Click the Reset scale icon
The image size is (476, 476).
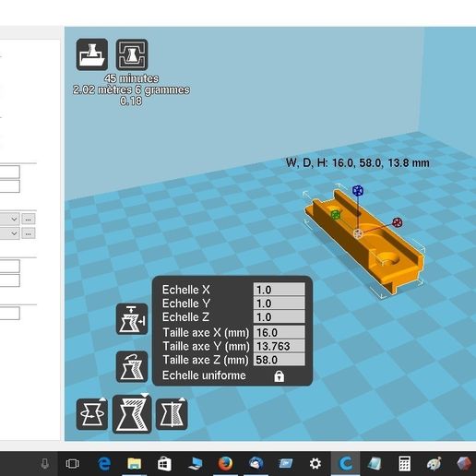point(132,366)
